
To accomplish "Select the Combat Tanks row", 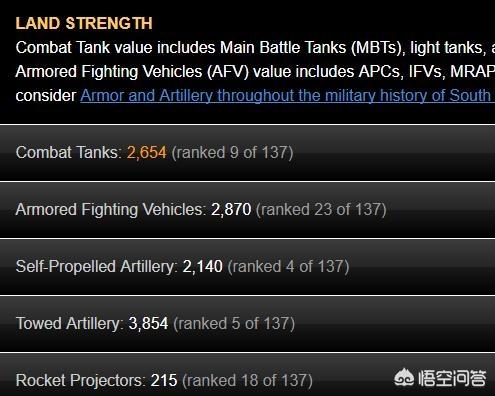I will (247, 153).
